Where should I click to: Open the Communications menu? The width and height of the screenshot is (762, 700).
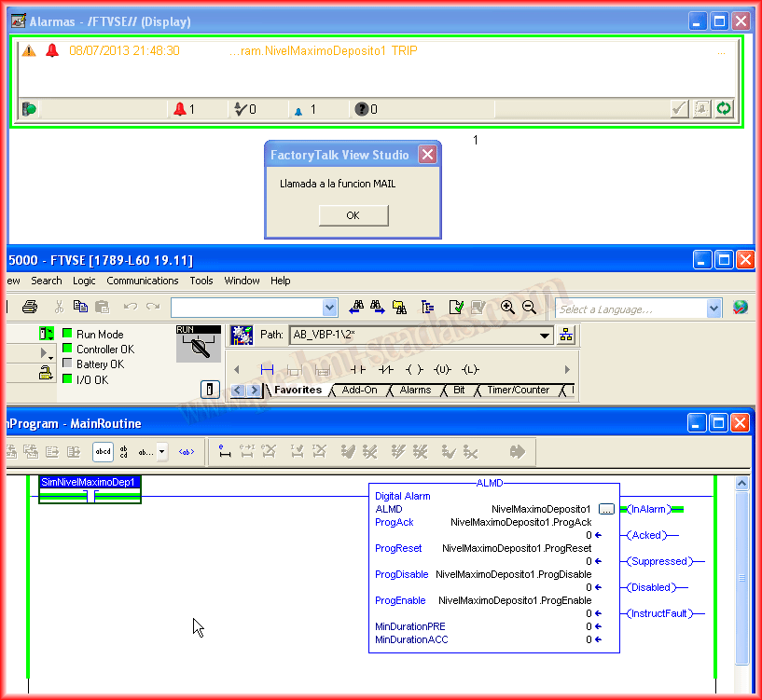[x=142, y=281]
